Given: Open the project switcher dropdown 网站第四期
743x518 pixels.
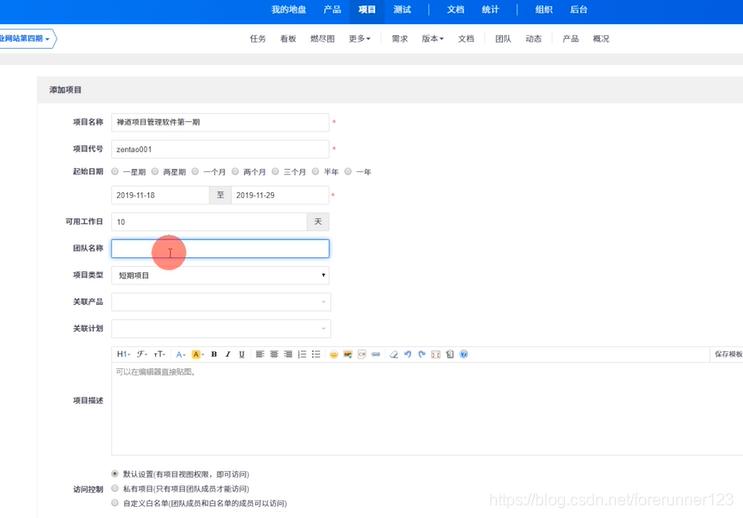Looking at the screenshot, I should click(25, 38).
